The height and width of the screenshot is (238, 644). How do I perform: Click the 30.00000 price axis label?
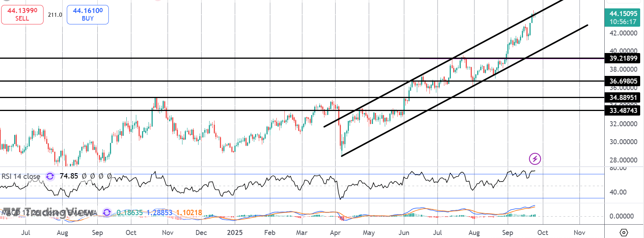[623, 142]
